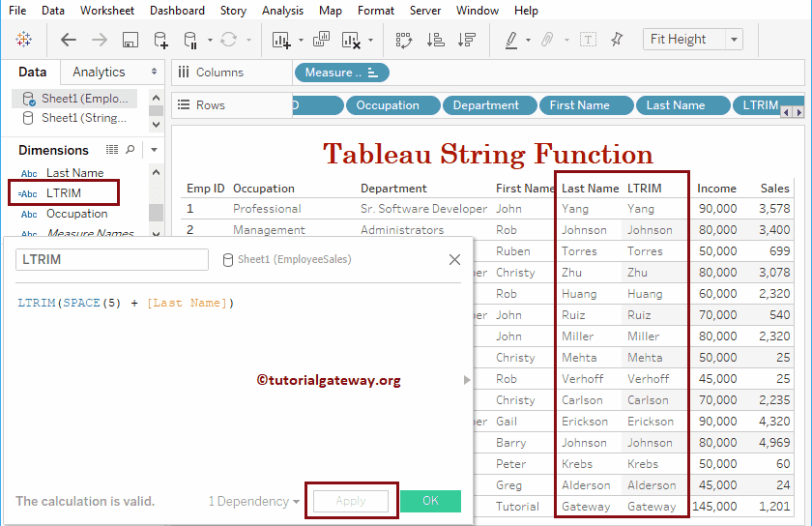Click the Undo back arrow
812x526 pixels.
(x=69, y=40)
